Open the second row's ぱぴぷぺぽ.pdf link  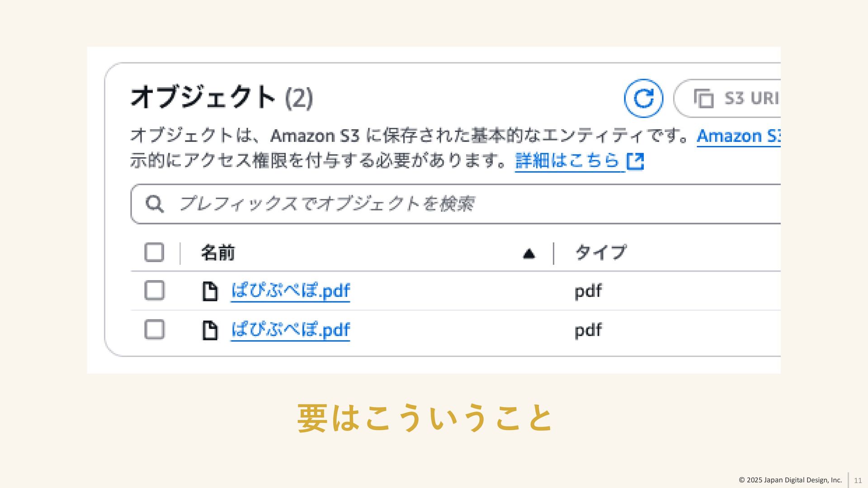pos(290,330)
